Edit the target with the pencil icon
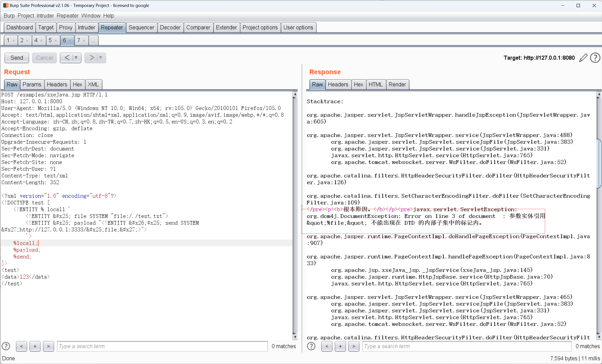 pyautogui.click(x=583, y=58)
